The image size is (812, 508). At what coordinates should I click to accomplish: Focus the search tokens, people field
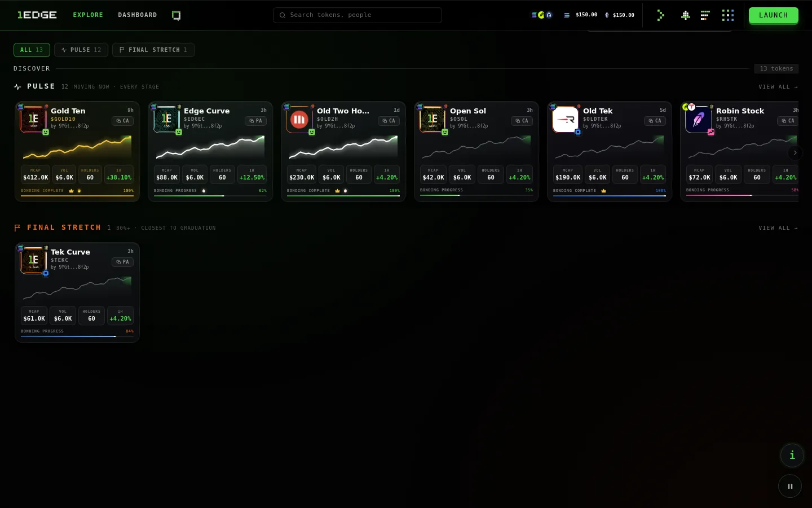358,15
